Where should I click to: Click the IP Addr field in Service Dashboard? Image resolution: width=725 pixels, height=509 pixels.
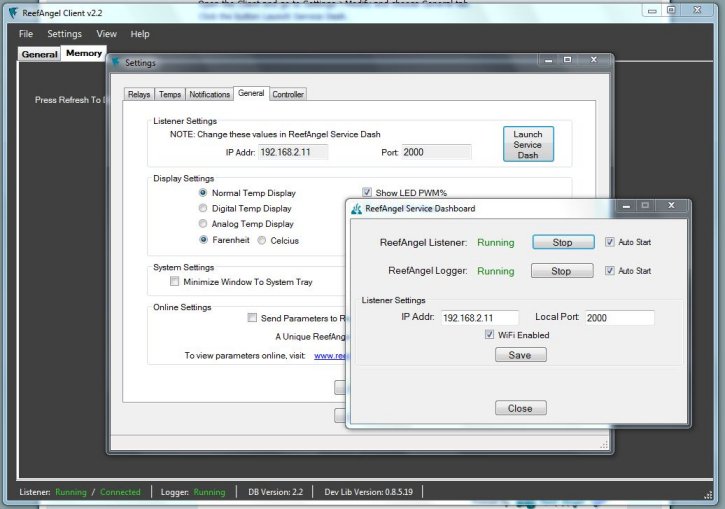479,318
